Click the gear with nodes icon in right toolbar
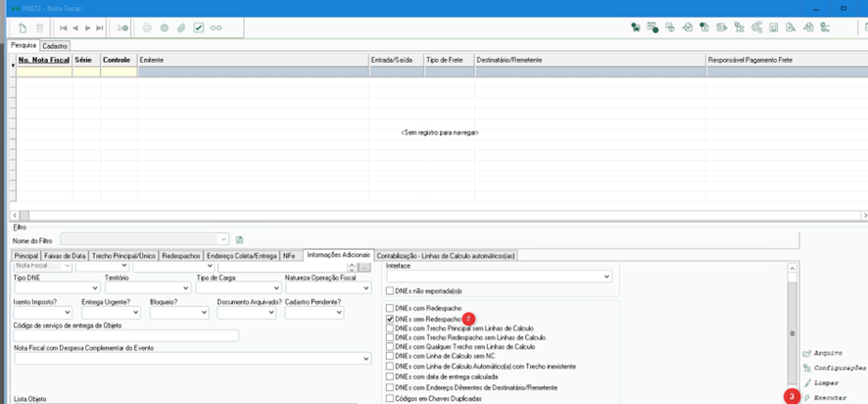 point(756,27)
